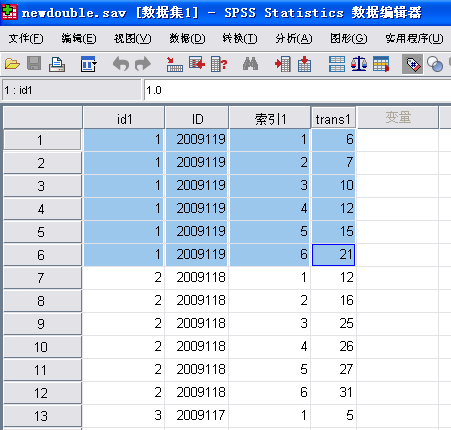Click the Insert variable icon
451x430 pixels.
(x=304, y=64)
